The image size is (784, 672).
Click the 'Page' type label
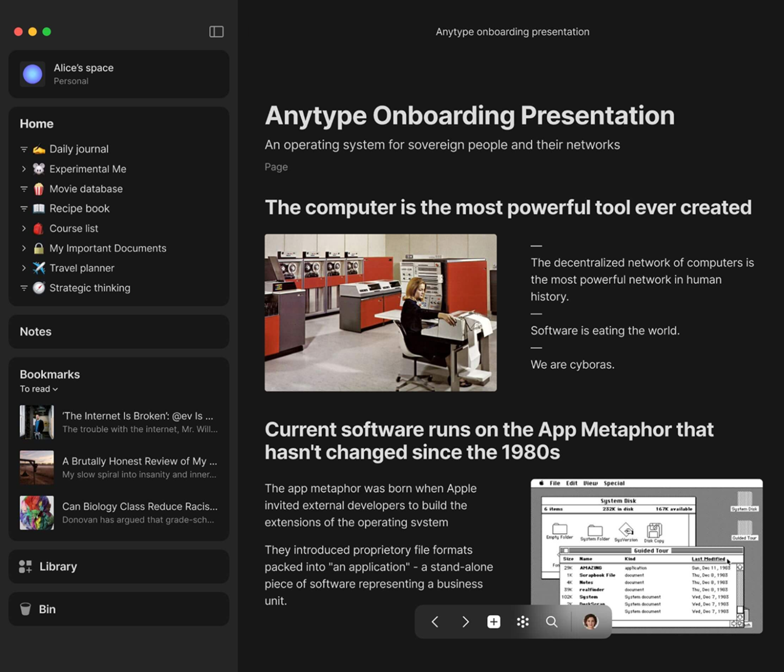[x=276, y=167]
